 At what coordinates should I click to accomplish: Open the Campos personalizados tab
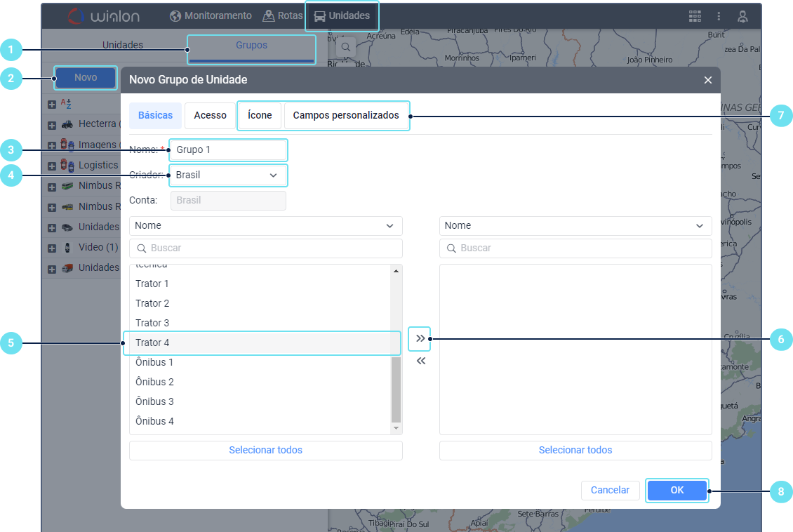point(345,116)
